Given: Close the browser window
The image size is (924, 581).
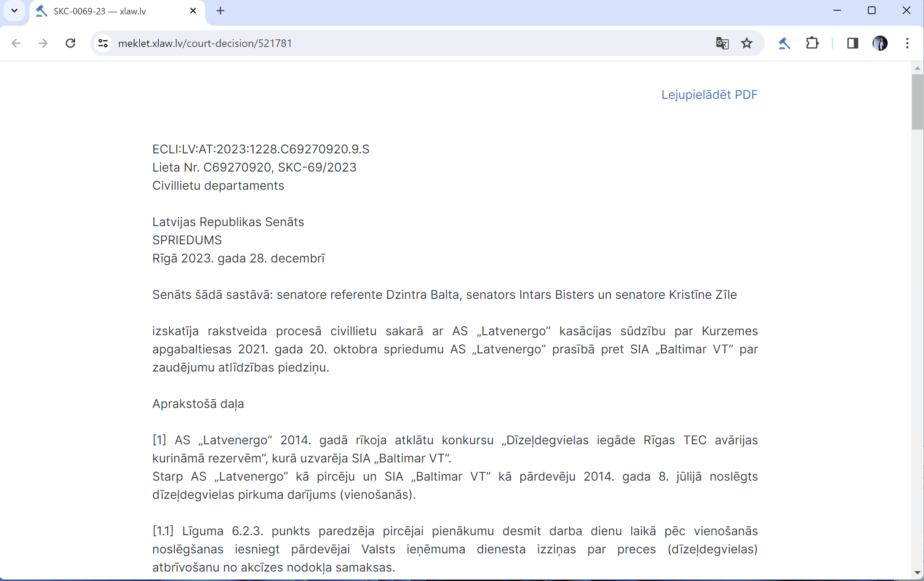Looking at the screenshot, I should [906, 11].
